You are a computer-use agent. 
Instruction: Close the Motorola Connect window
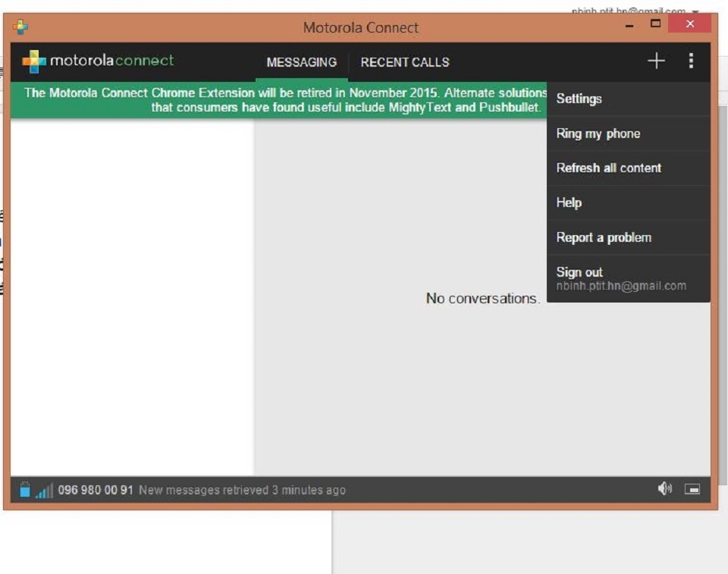point(690,24)
